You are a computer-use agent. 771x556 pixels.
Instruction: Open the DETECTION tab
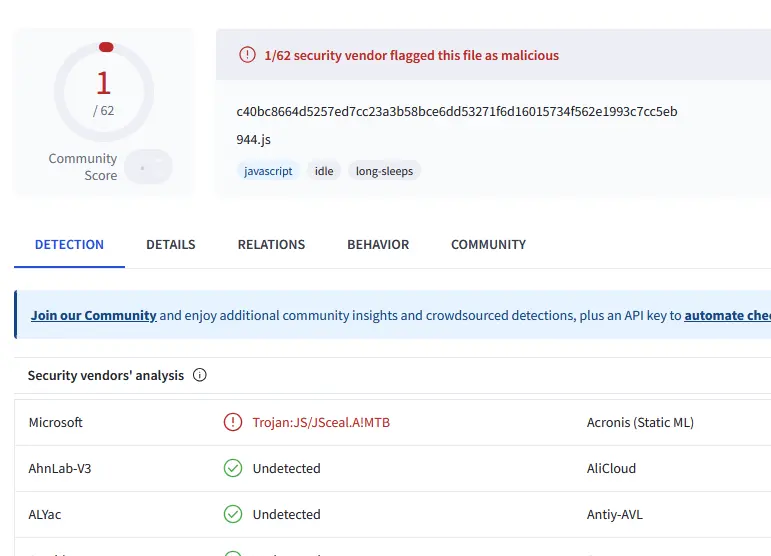69,244
